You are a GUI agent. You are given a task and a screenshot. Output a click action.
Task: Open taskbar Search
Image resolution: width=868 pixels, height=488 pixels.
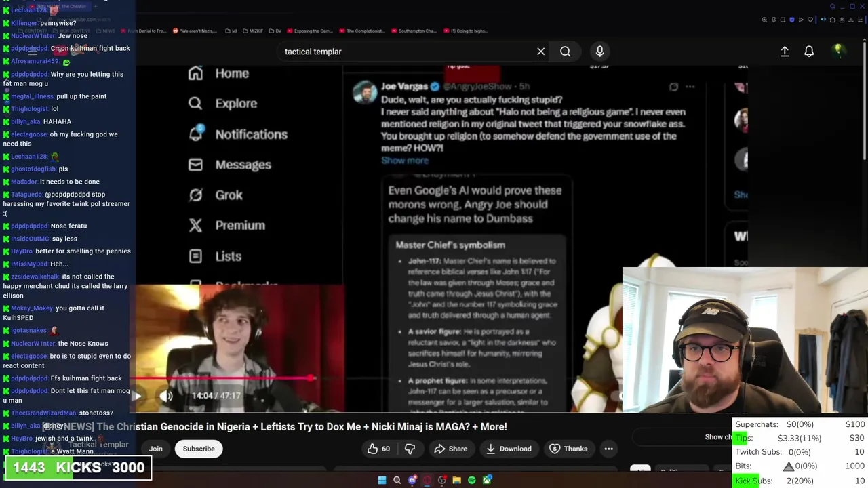coord(397,481)
